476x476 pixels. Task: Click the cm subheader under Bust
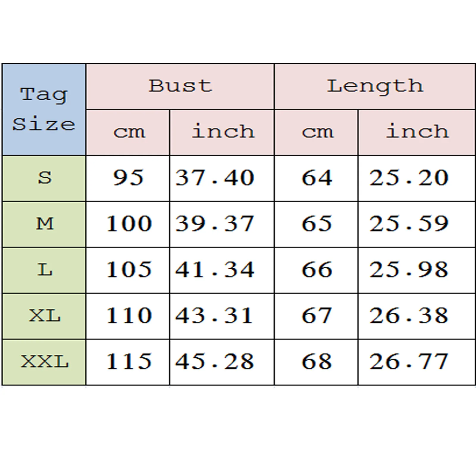tap(128, 132)
